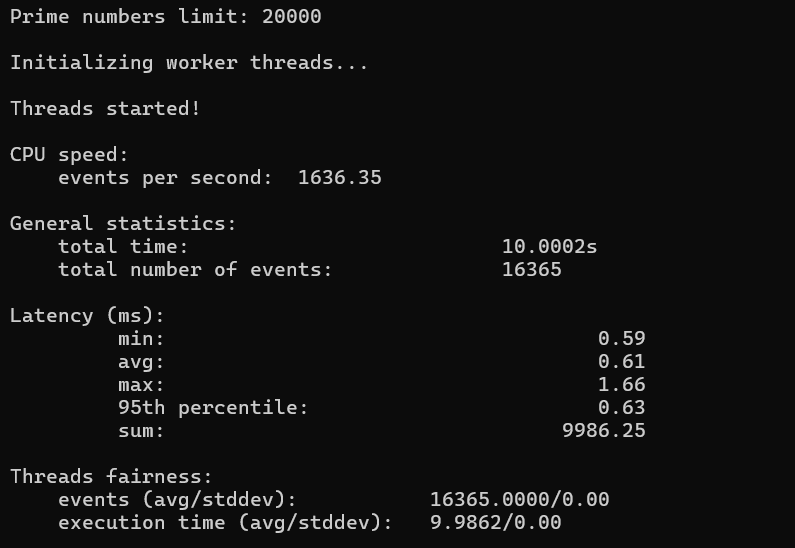Click the 'CPU speed:' heading
795x548 pixels.
(x=69, y=155)
